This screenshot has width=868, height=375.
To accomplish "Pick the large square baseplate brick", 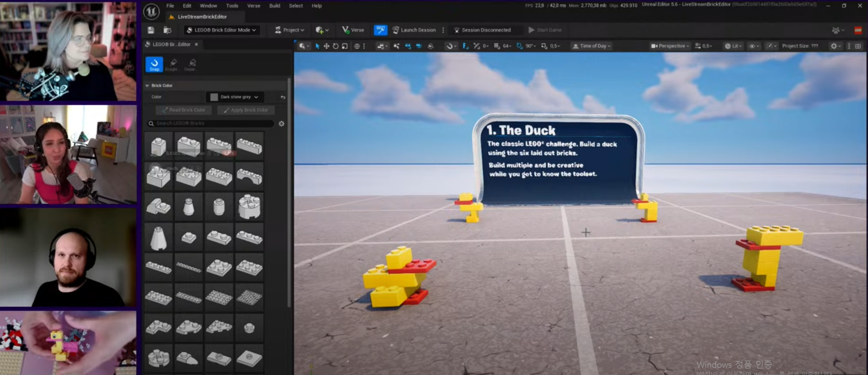I will click(249, 298).
